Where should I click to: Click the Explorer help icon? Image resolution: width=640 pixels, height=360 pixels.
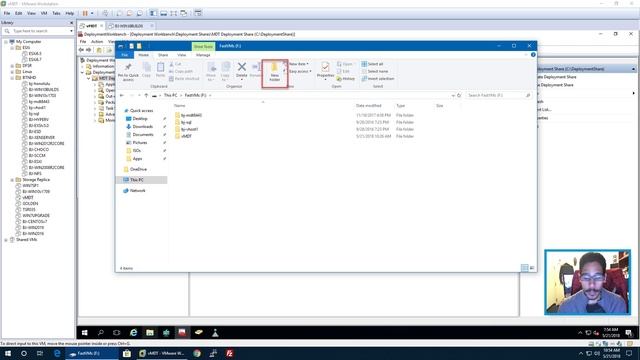pyautogui.click(x=533, y=55)
